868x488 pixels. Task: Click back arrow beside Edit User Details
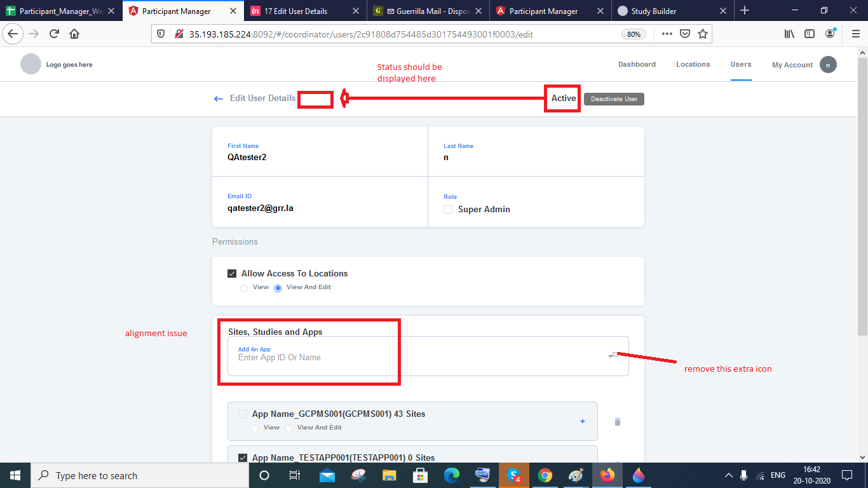pyautogui.click(x=219, y=98)
